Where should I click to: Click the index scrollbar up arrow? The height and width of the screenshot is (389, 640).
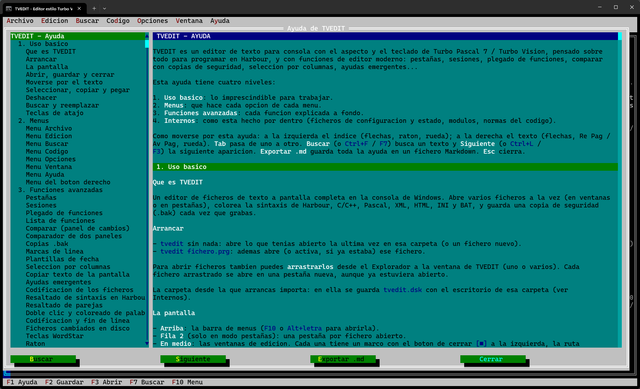147,36
